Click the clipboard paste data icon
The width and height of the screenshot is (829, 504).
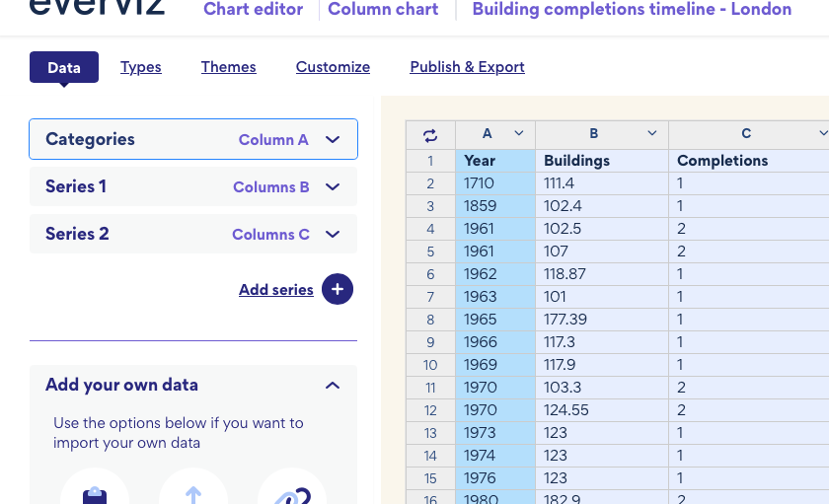pos(95,494)
